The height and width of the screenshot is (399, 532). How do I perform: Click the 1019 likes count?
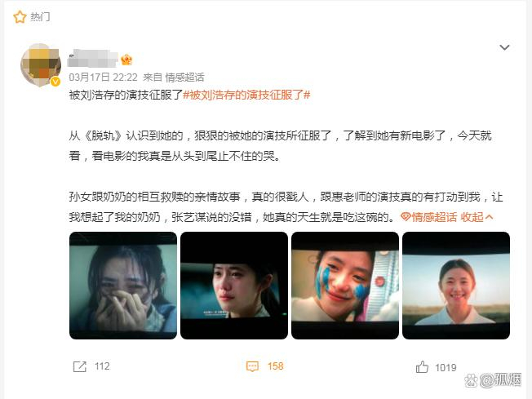tap(446, 367)
